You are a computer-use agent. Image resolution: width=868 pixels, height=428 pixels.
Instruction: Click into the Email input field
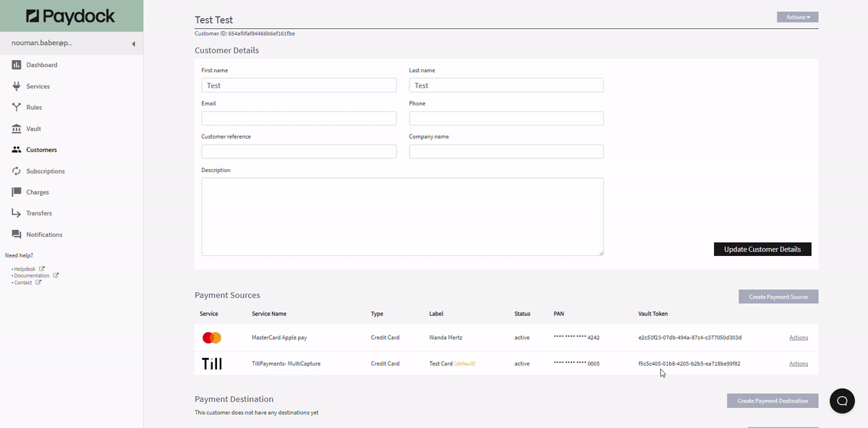(x=299, y=118)
